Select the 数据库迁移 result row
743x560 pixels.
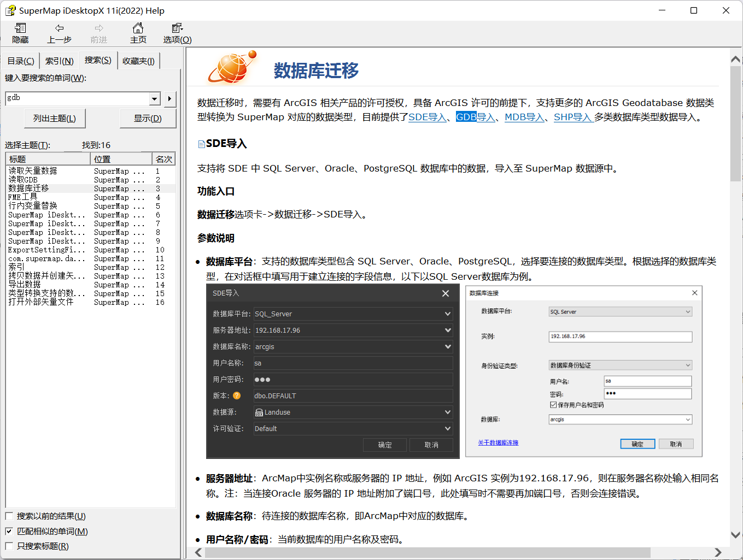coord(91,188)
